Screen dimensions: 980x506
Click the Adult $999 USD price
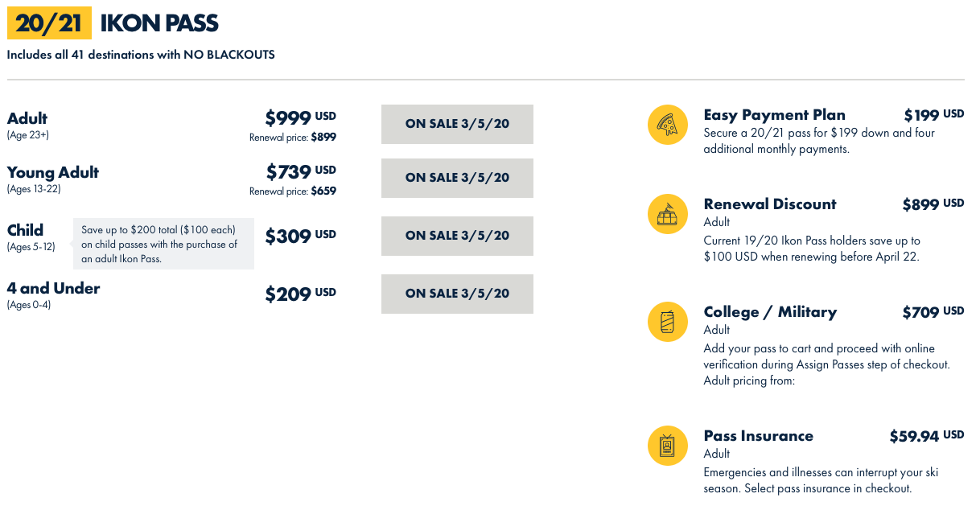300,118
